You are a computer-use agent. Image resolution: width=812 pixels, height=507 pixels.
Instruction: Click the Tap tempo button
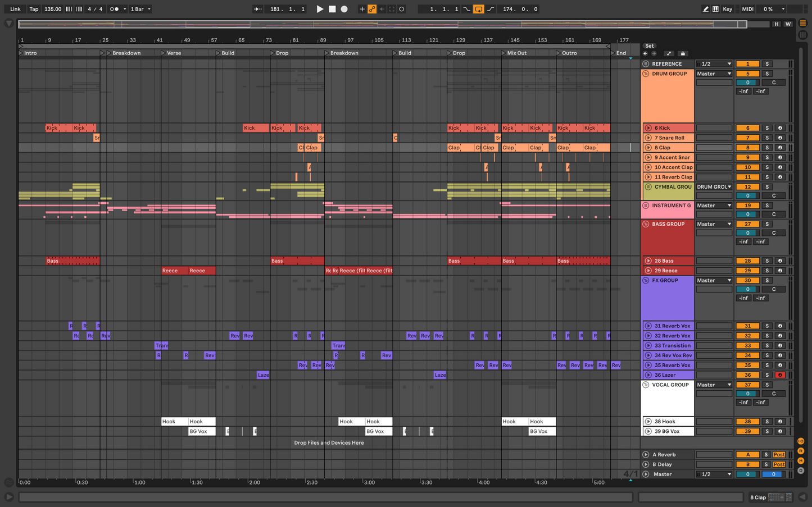(34, 9)
